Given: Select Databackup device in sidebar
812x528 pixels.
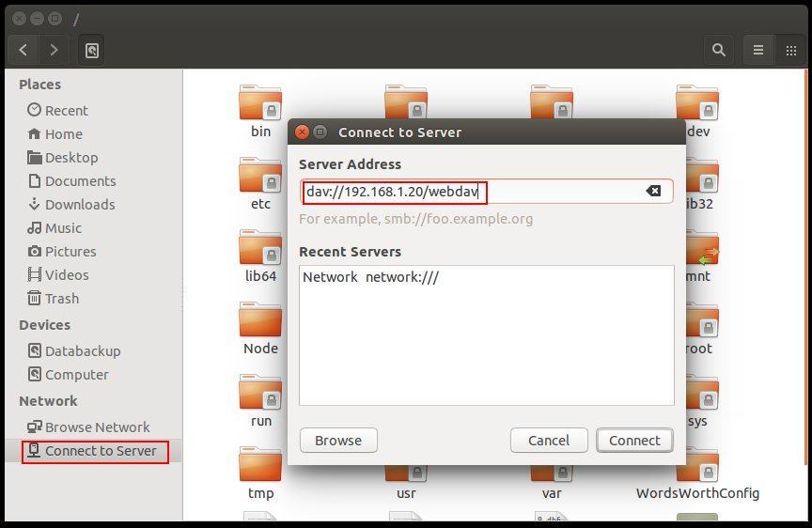Looking at the screenshot, I should (74, 351).
